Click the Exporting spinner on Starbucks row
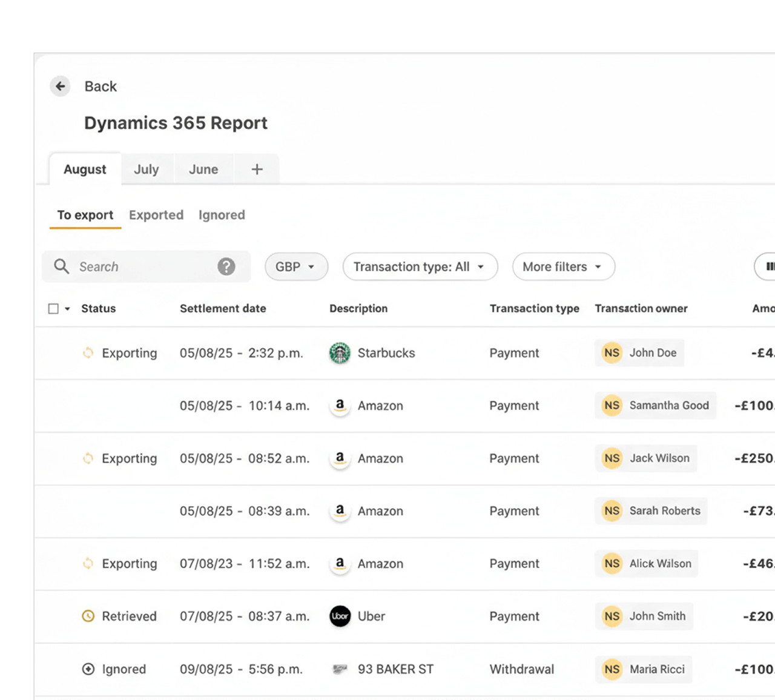 click(88, 353)
